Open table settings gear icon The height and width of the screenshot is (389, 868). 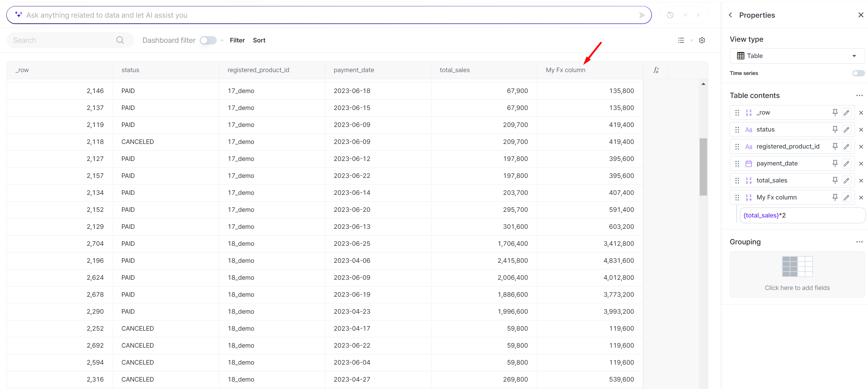coord(702,40)
